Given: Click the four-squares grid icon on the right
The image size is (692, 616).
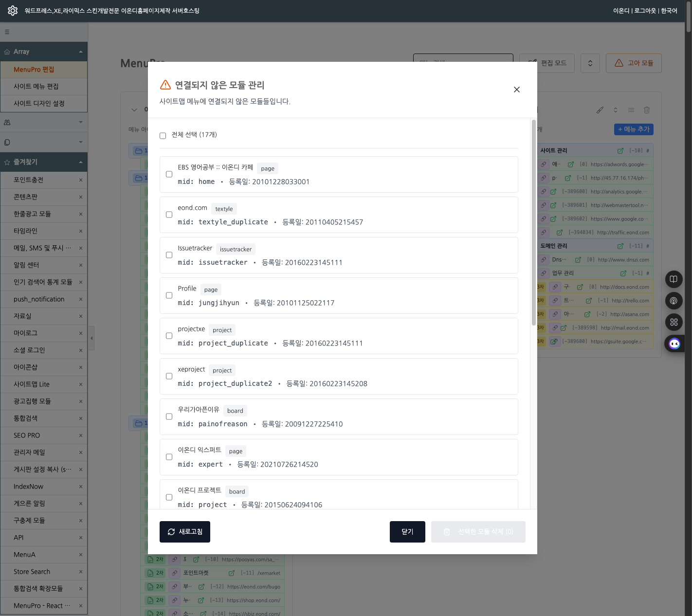Looking at the screenshot, I should click(674, 322).
